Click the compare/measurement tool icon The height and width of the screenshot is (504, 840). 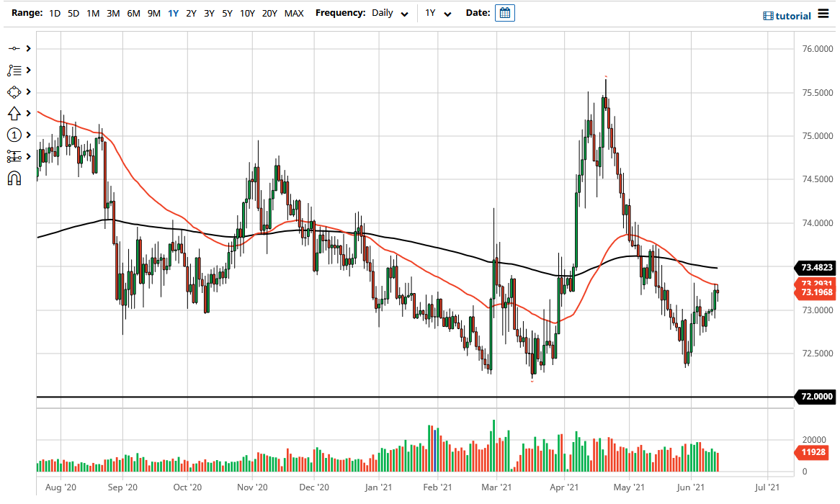coord(14,156)
